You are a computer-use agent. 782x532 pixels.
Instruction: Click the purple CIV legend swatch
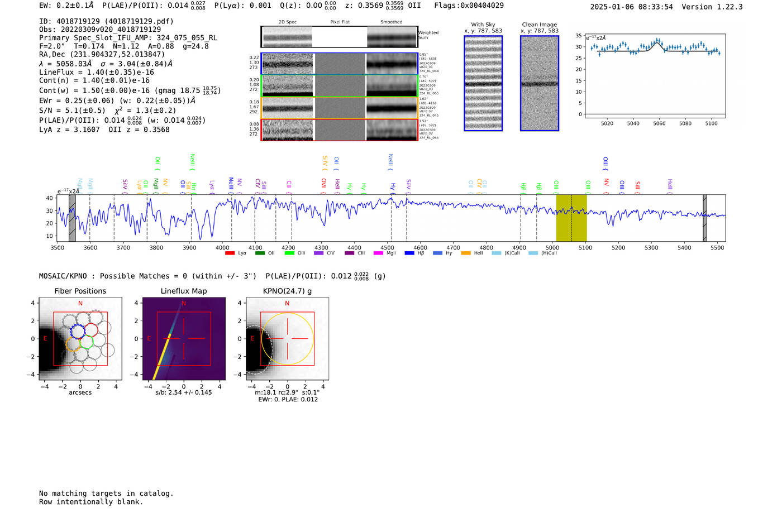318,253
